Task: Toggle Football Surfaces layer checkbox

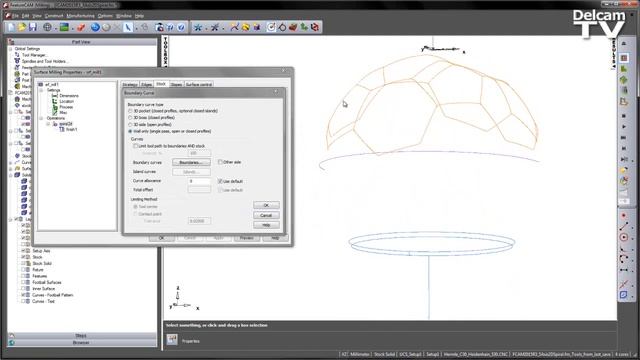Action: click(24, 282)
